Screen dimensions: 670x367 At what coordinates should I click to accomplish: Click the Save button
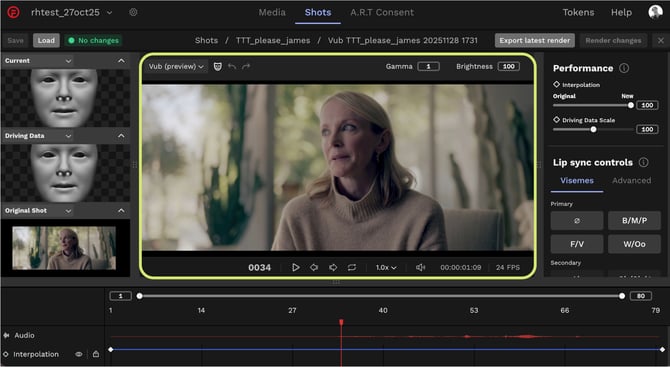15,41
